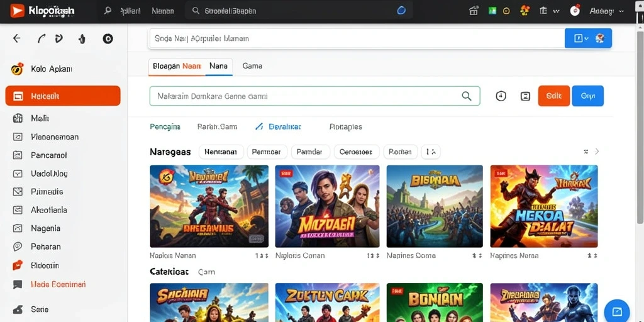This screenshot has height=322, width=644.
Task: Open the Nglens Conan game thumbnail
Action: click(327, 206)
